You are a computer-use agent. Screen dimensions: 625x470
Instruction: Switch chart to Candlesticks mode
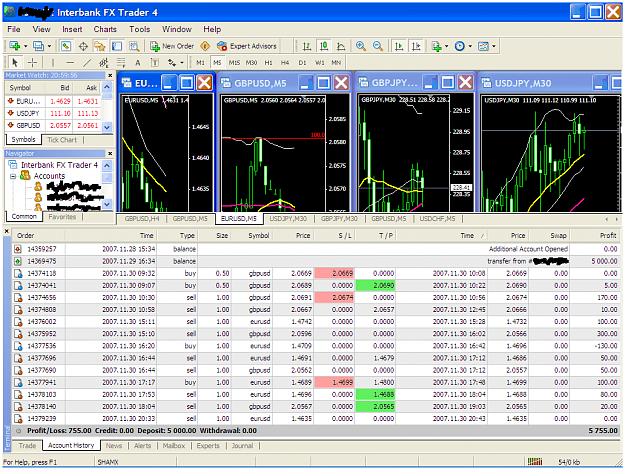coord(324,46)
